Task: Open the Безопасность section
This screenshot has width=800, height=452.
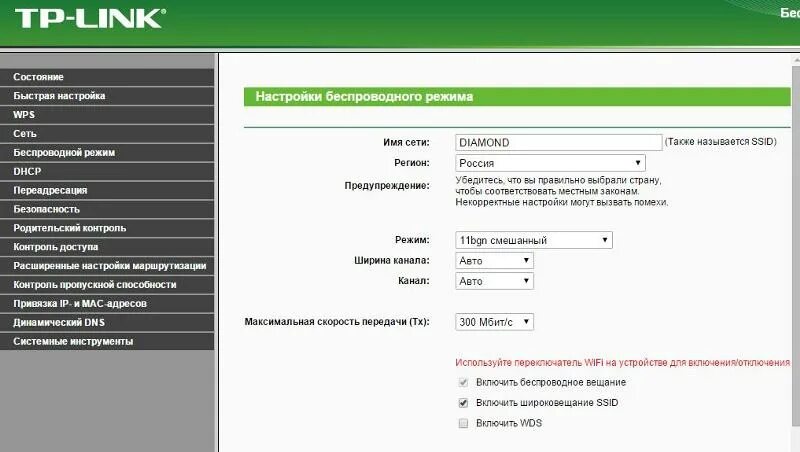Action: [107, 209]
